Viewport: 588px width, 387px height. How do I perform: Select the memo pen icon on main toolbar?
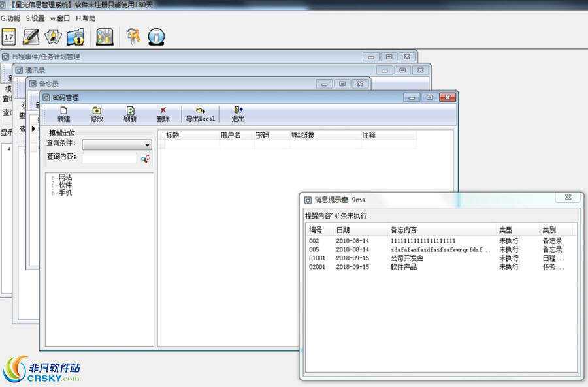[x=31, y=37]
